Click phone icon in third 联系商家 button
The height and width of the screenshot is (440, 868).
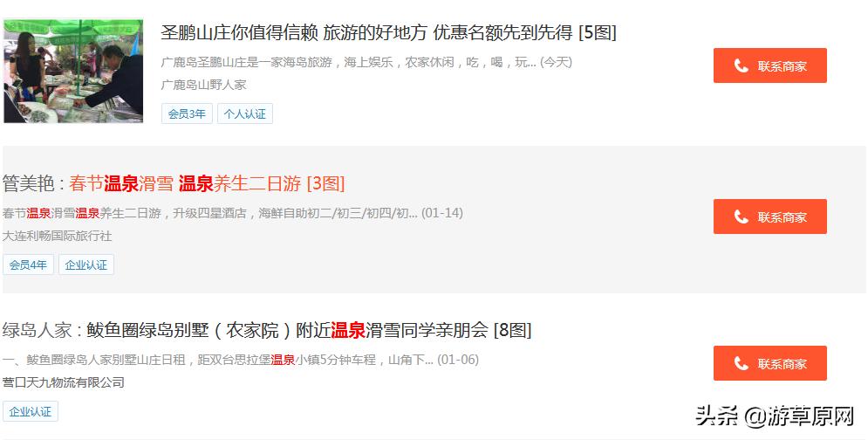742,363
